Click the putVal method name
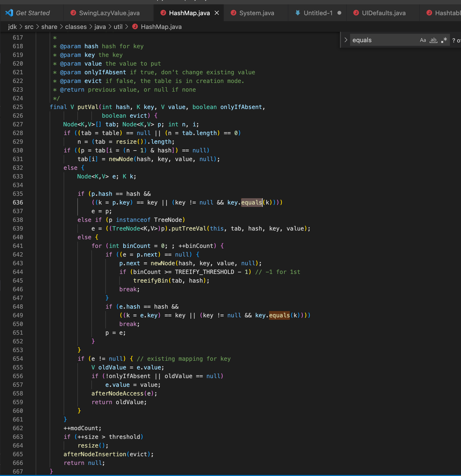 (x=88, y=107)
